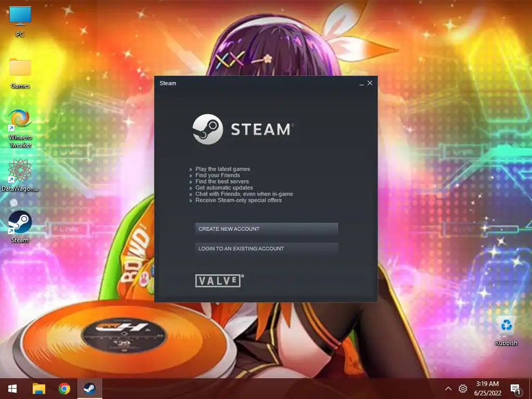The image size is (532, 399).
Task: Click the 'Find your Friends' text
Action: tap(218, 175)
